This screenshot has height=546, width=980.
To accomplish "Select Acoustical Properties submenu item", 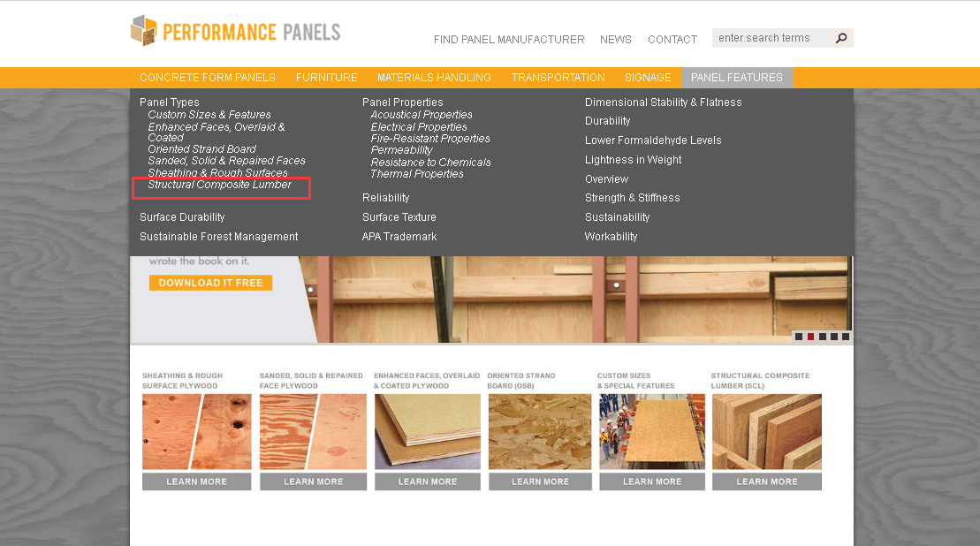I will (422, 114).
